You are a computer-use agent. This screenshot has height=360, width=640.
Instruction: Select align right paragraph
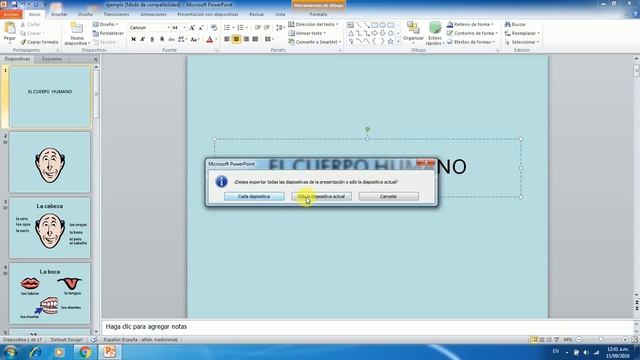[x=246, y=39]
